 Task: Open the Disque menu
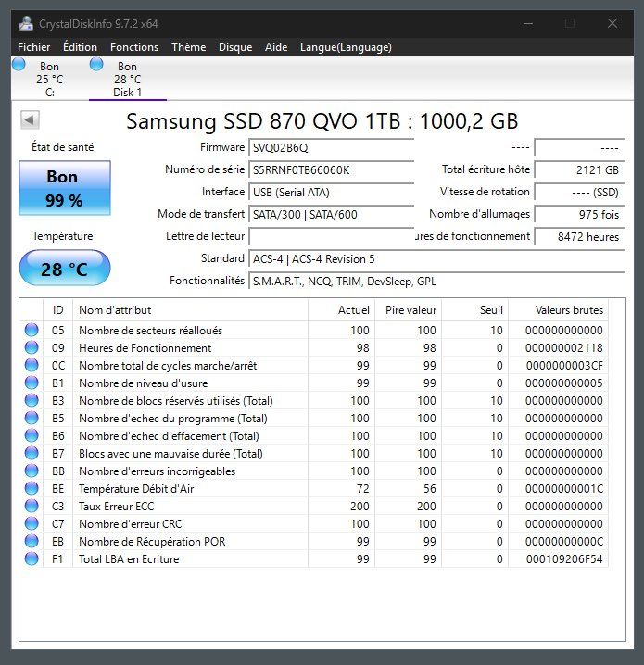[235, 47]
